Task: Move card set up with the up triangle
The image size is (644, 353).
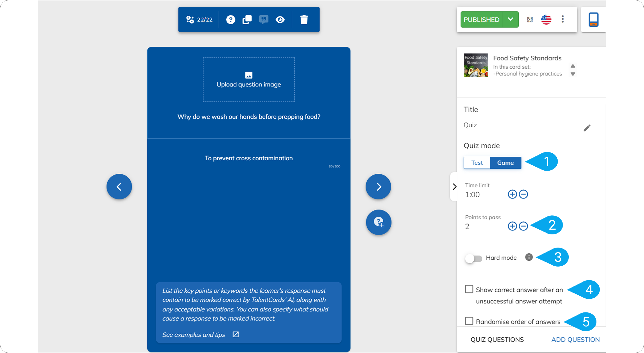Action: 573,66
